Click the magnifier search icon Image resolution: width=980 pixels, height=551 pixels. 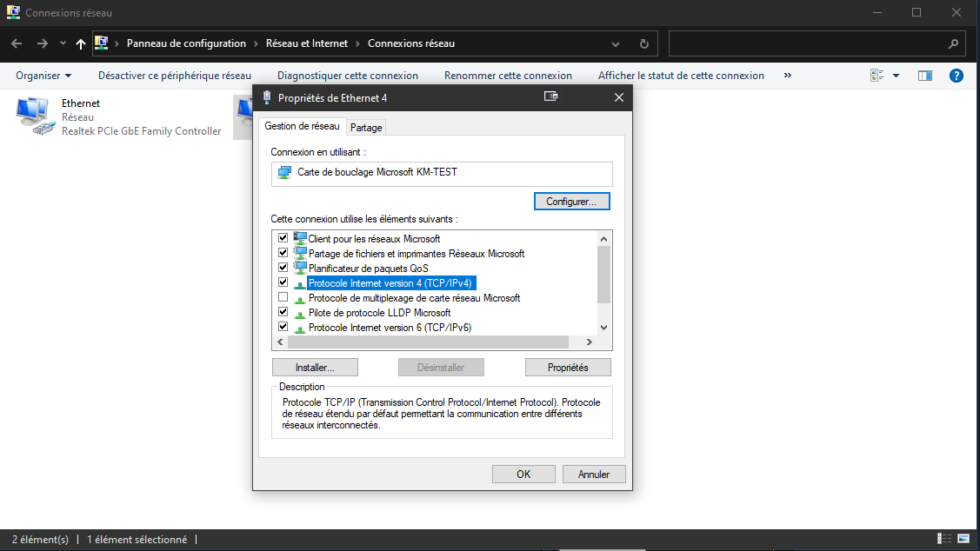point(953,43)
